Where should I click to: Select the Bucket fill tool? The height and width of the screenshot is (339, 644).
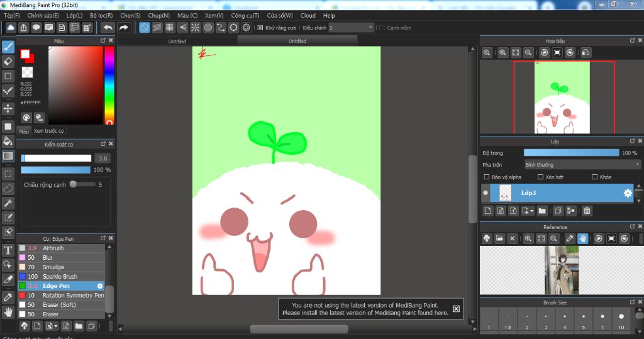(x=8, y=141)
